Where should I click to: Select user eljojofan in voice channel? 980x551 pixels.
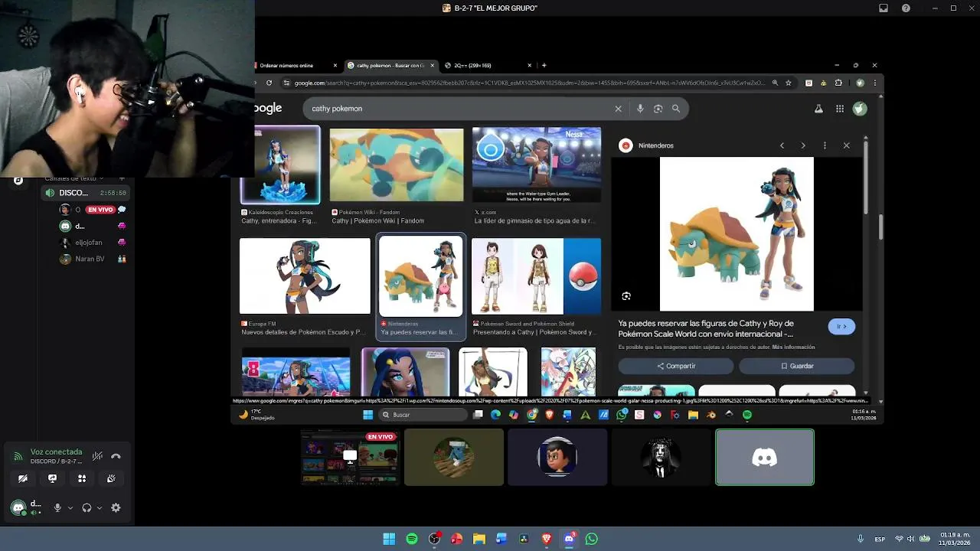coord(89,243)
